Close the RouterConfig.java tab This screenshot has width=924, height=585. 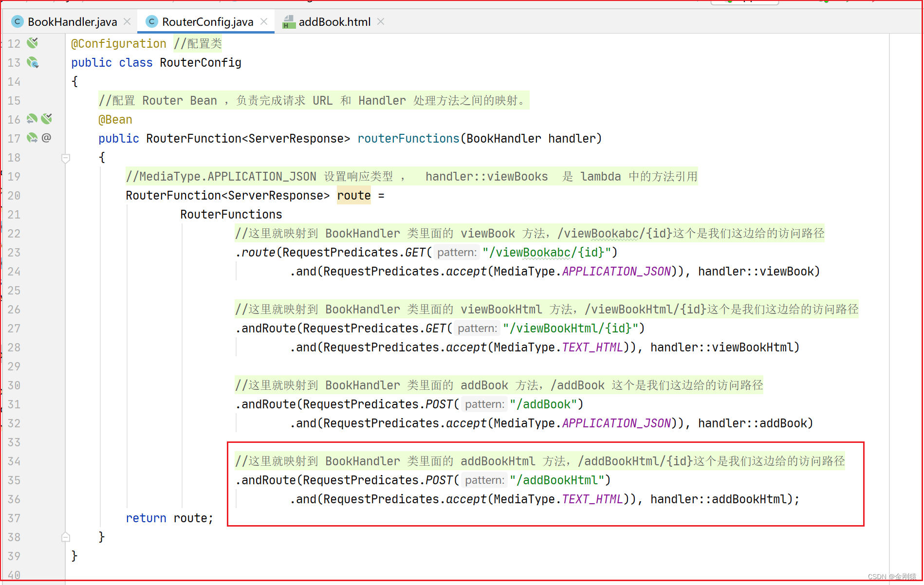(264, 21)
